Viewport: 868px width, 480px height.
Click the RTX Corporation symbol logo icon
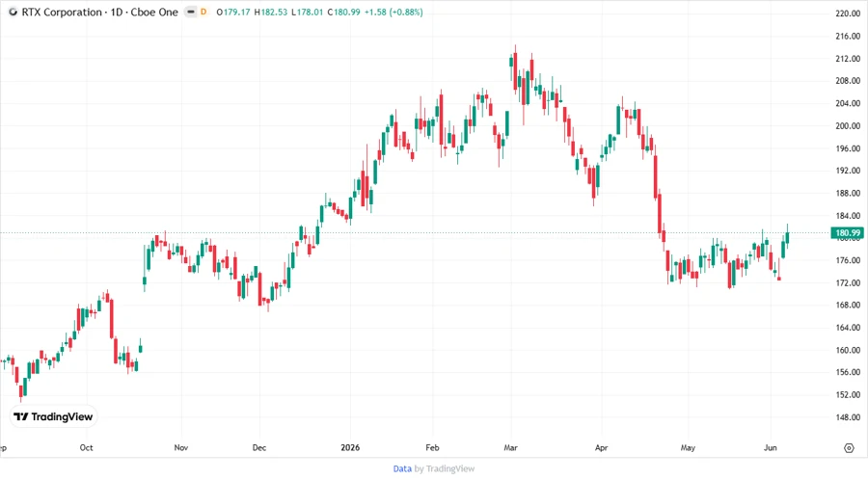coord(13,13)
